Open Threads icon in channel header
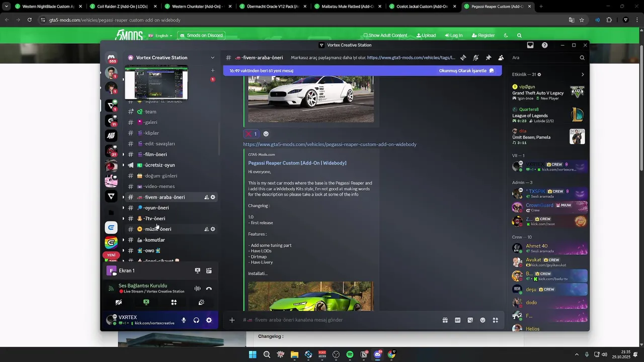The width and height of the screenshot is (644, 362). coord(463,58)
